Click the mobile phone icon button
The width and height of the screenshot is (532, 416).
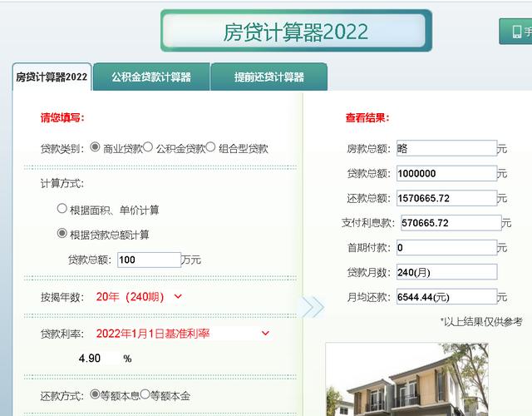pyautogui.click(x=515, y=32)
